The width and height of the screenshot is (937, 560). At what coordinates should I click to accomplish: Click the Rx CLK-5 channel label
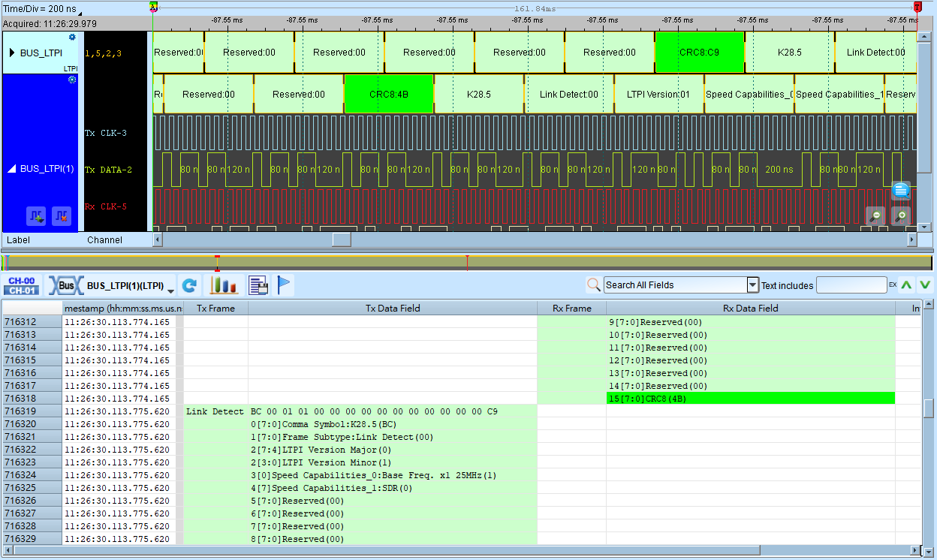(105, 206)
